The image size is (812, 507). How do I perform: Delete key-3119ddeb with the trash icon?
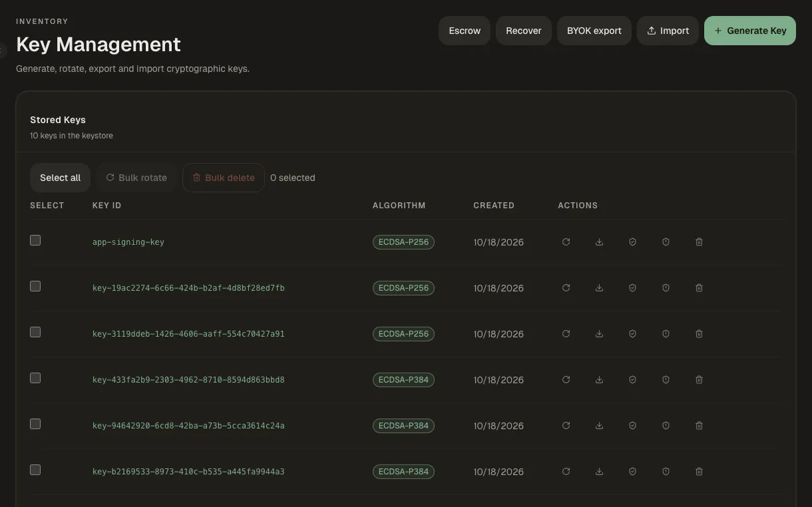click(x=699, y=334)
